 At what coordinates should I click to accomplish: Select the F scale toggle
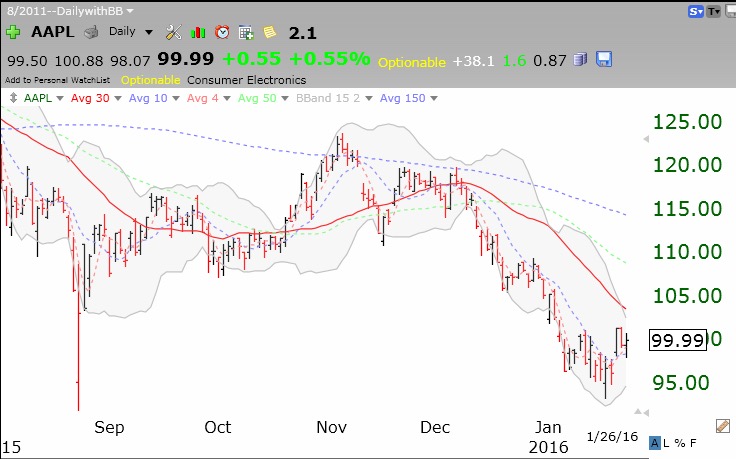point(693,443)
